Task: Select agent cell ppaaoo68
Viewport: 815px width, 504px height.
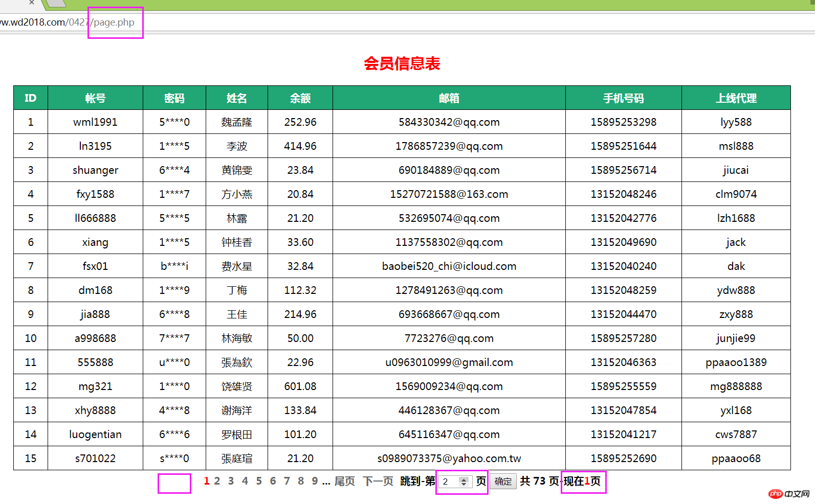Action: tap(736, 459)
